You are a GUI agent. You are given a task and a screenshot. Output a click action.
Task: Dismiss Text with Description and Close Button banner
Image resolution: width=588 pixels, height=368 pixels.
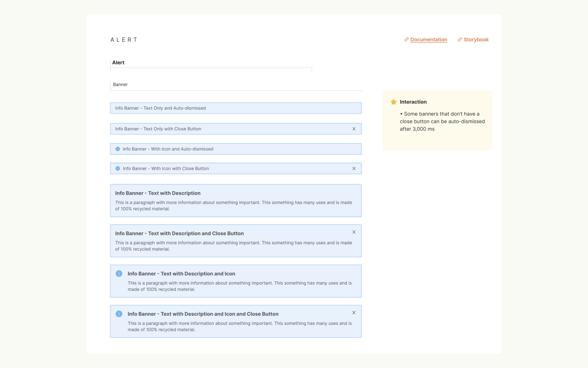click(x=354, y=232)
